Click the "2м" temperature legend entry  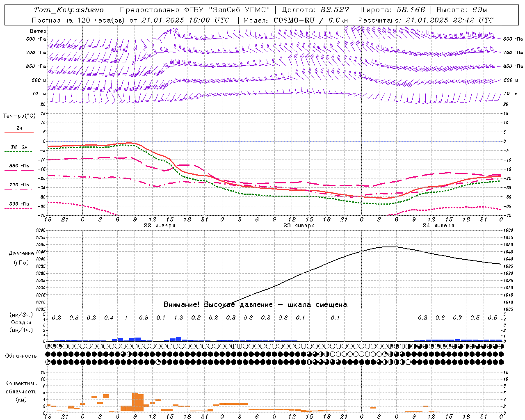tap(19, 128)
